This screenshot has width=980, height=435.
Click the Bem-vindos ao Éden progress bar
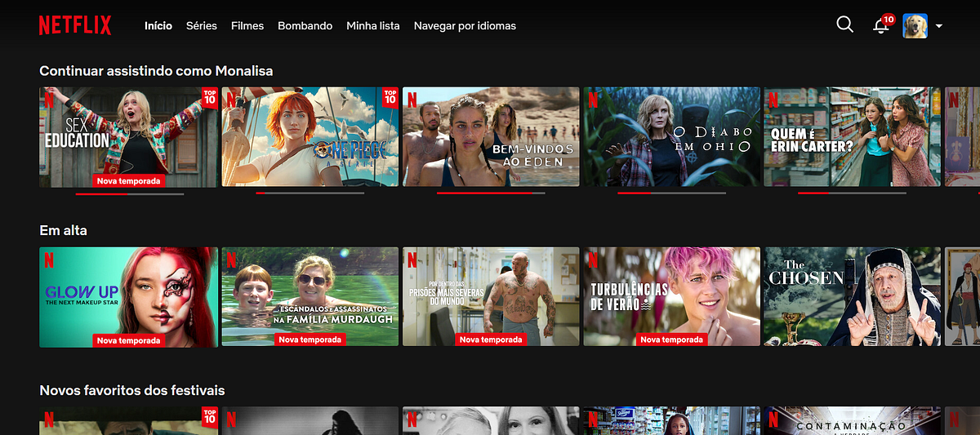pyautogui.click(x=491, y=193)
